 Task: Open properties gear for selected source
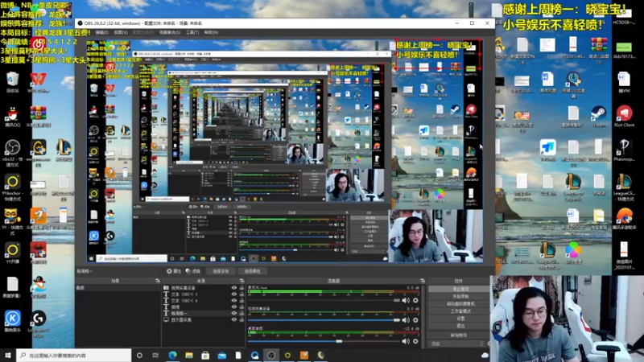pyautogui.click(x=174, y=271)
